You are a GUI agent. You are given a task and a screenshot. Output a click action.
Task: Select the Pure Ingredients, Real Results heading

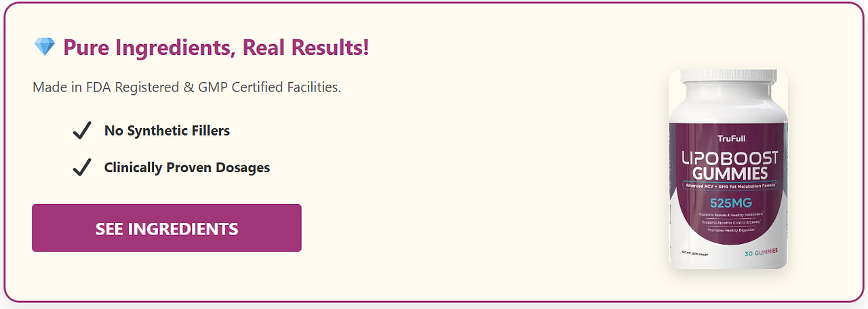[216, 48]
